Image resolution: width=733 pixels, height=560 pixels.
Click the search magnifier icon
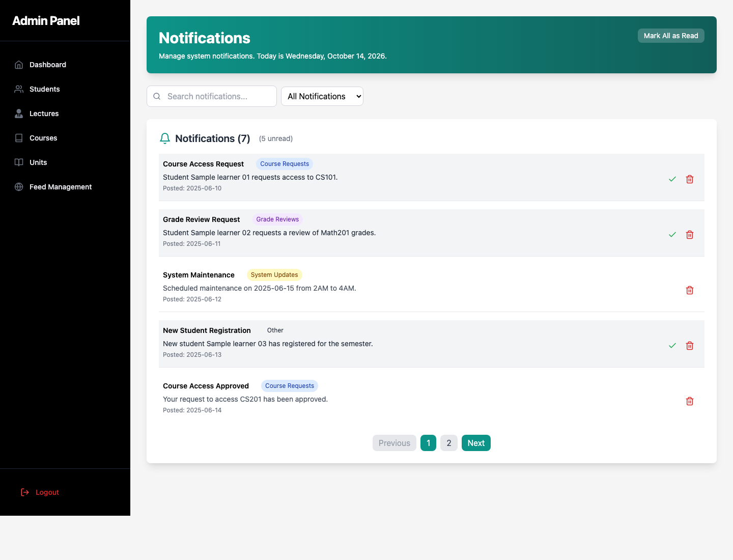157,96
